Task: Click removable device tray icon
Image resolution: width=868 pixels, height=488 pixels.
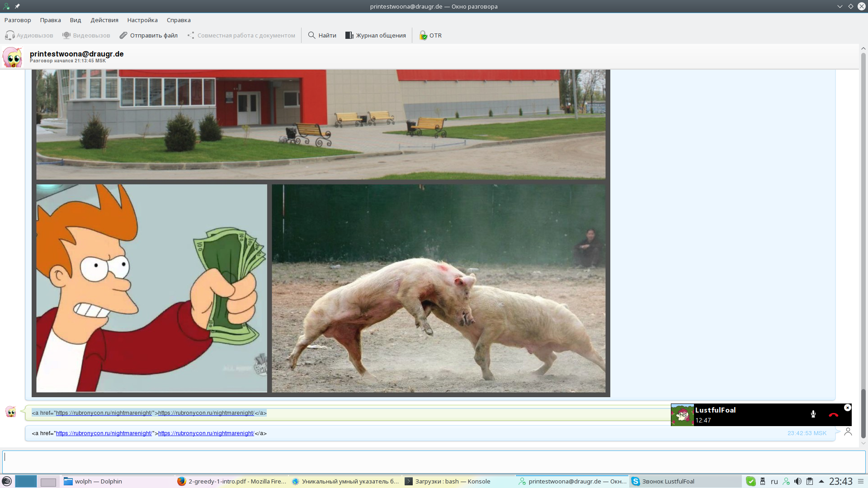Action: pyautogui.click(x=763, y=482)
